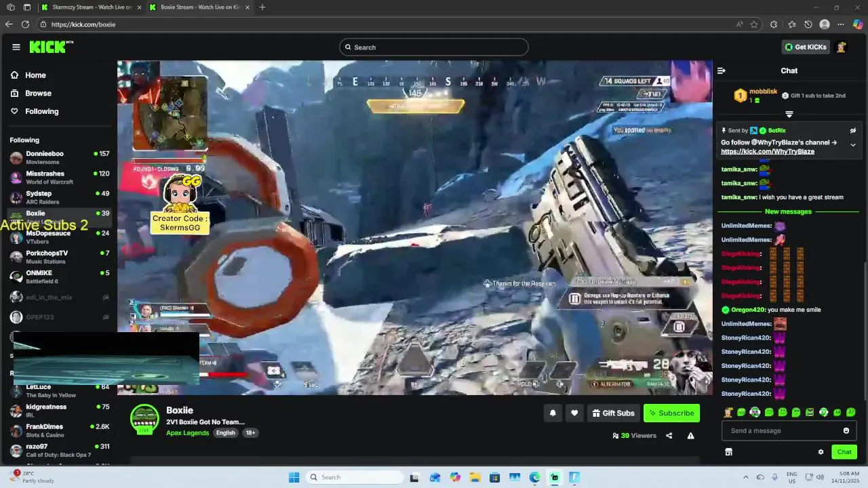This screenshot has width=868, height=488.
Task: Open chat settings gear icon
Action: 821,452
